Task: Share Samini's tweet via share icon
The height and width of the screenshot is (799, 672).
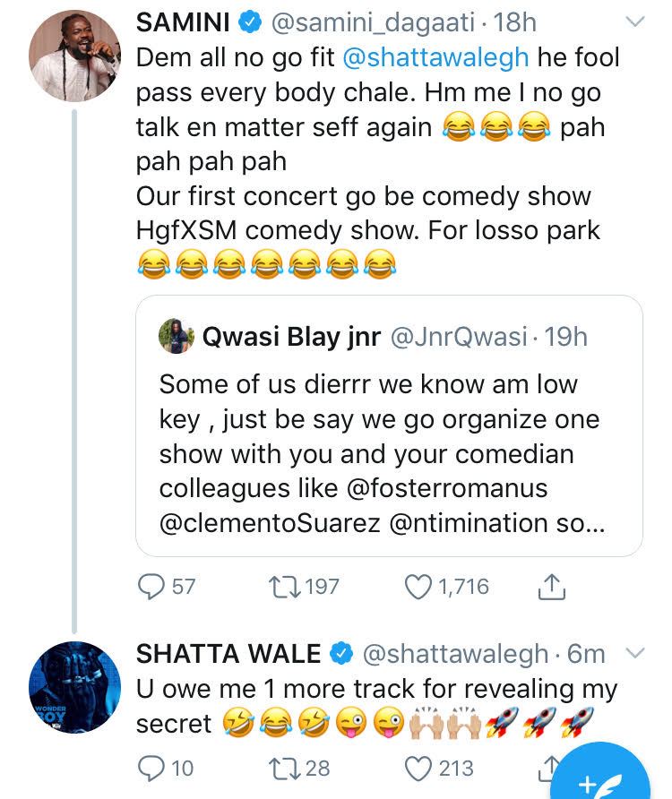Action: point(551,587)
